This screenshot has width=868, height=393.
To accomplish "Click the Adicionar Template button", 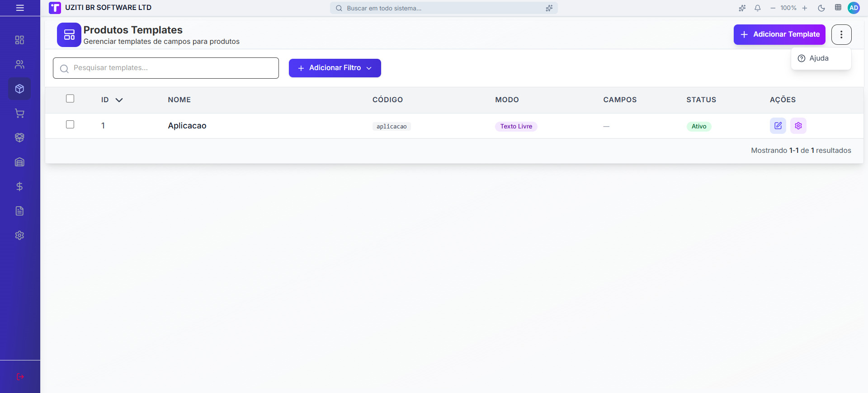I will click(x=779, y=34).
